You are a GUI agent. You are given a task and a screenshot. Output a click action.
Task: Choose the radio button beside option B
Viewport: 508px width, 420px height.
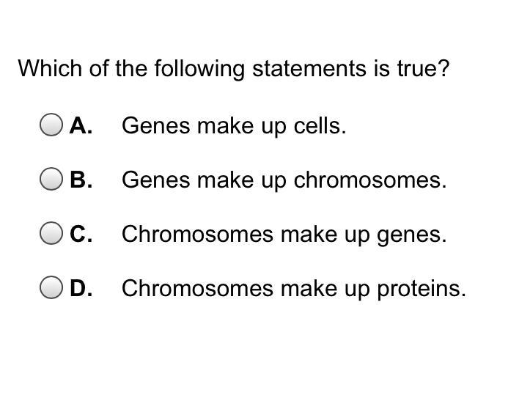pyautogui.click(x=51, y=180)
